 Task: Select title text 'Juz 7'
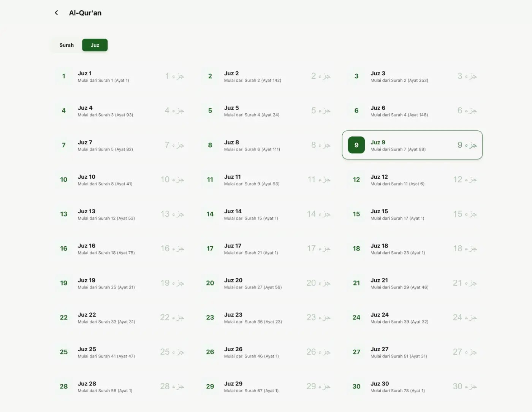(85, 143)
